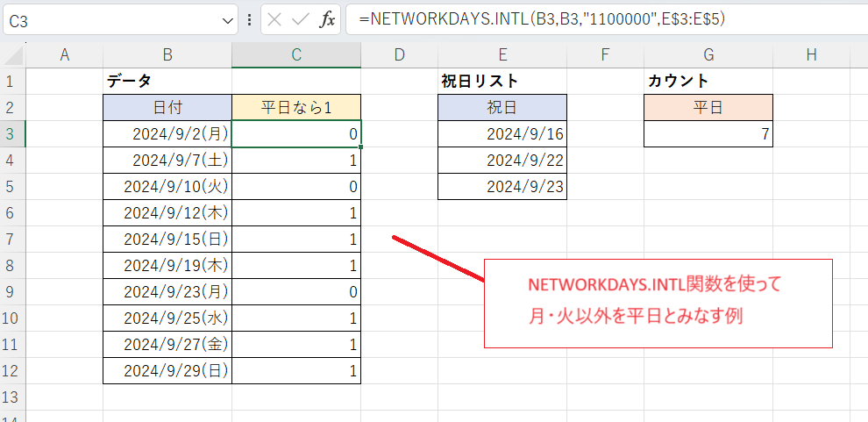Select row 10 header
Image resolution: width=868 pixels, height=422 pixels.
point(13,318)
